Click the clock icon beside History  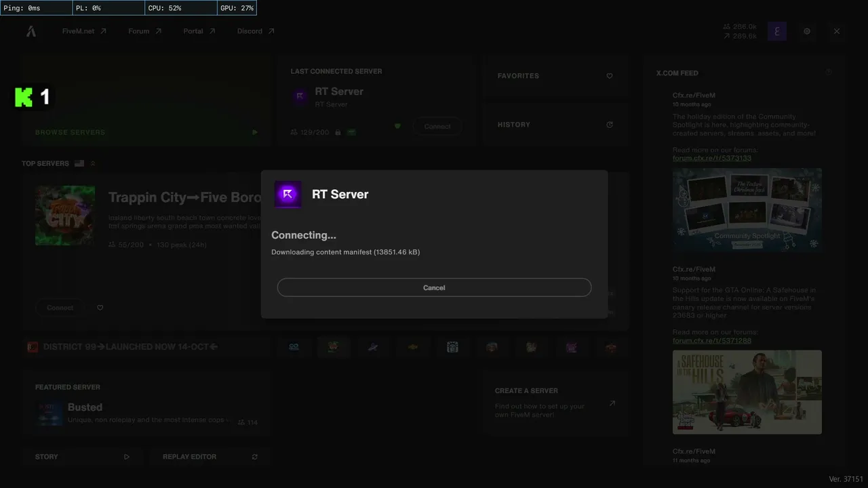(609, 125)
